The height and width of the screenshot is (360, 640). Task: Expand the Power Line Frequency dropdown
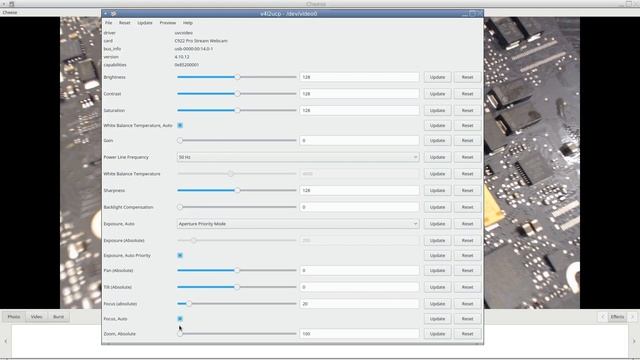click(x=298, y=157)
